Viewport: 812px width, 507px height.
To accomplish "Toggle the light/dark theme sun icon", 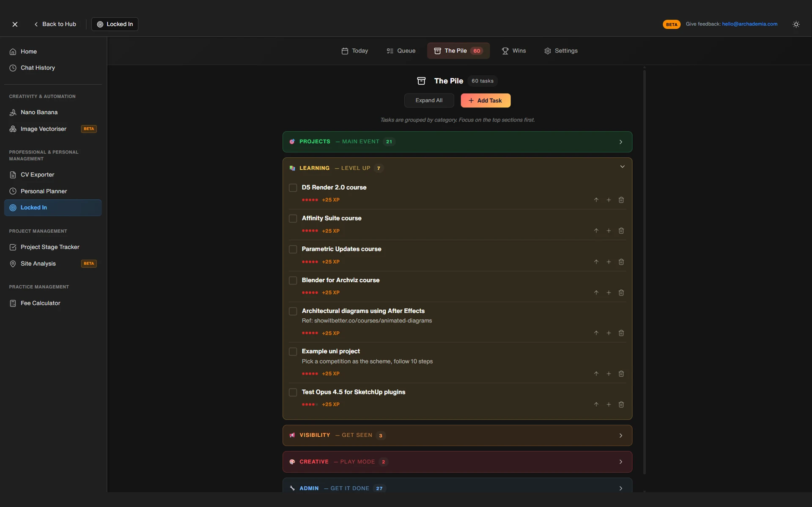I will point(796,25).
